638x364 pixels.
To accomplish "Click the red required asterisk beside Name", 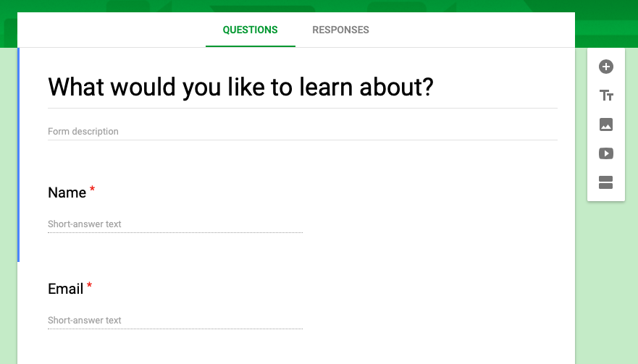I will pyautogui.click(x=93, y=189).
